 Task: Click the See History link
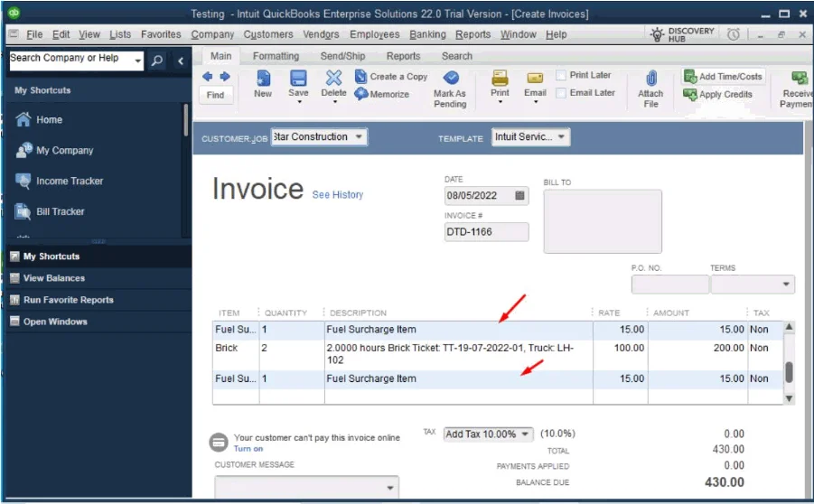pos(337,195)
